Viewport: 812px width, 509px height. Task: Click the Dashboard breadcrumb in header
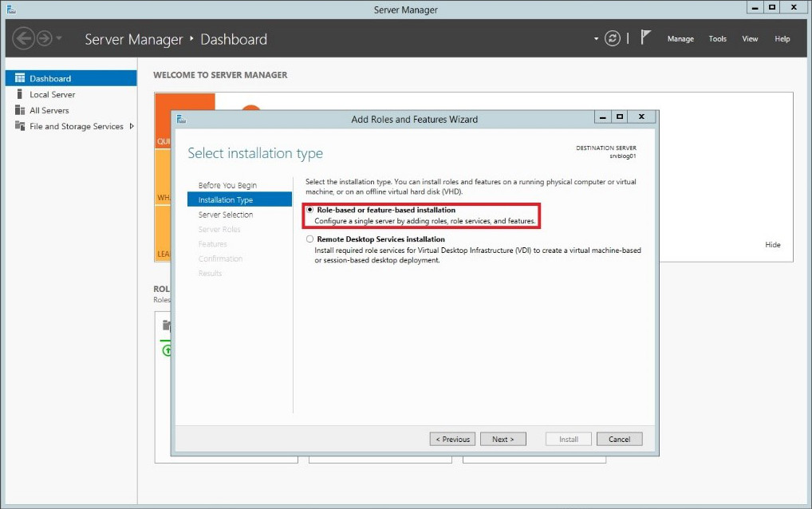point(234,39)
